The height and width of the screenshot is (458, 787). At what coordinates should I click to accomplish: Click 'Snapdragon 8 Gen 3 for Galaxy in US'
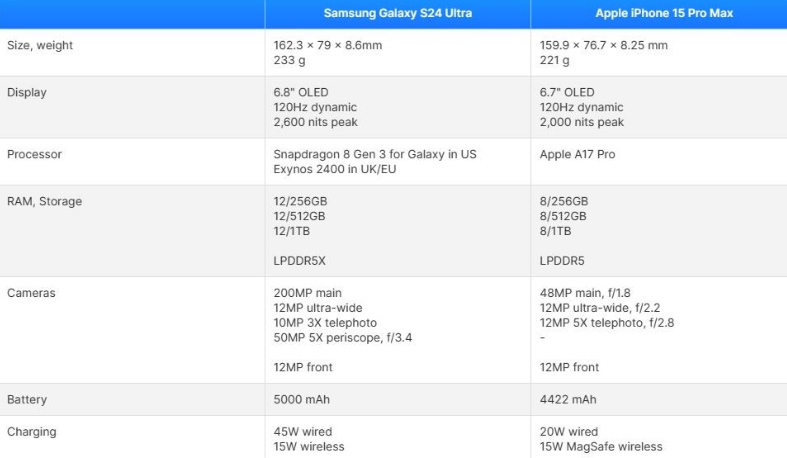pos(375,154)
